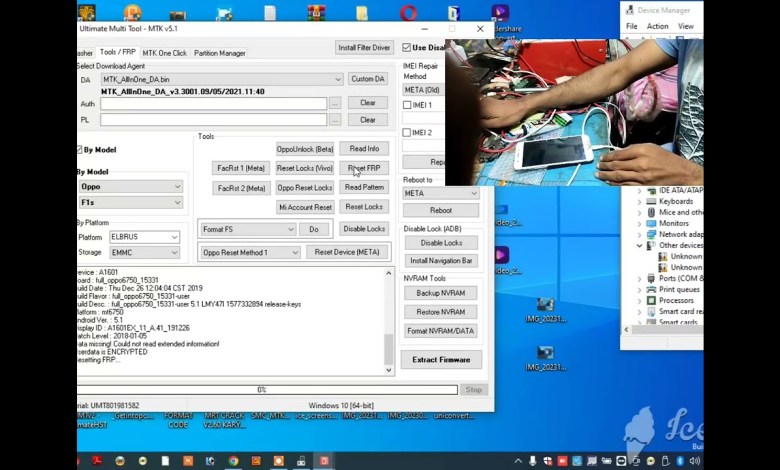Switch to the Partition Manager tab

click(219, 53)
